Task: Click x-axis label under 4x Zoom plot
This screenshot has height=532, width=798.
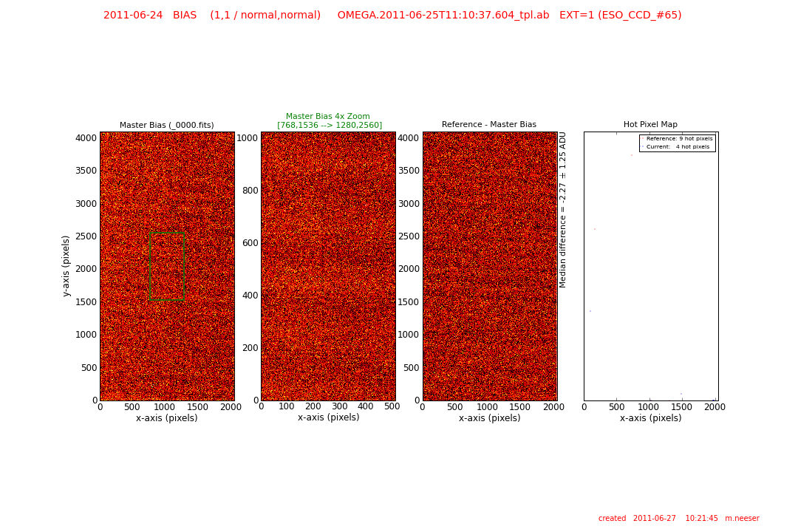Action: pos(328,417)
